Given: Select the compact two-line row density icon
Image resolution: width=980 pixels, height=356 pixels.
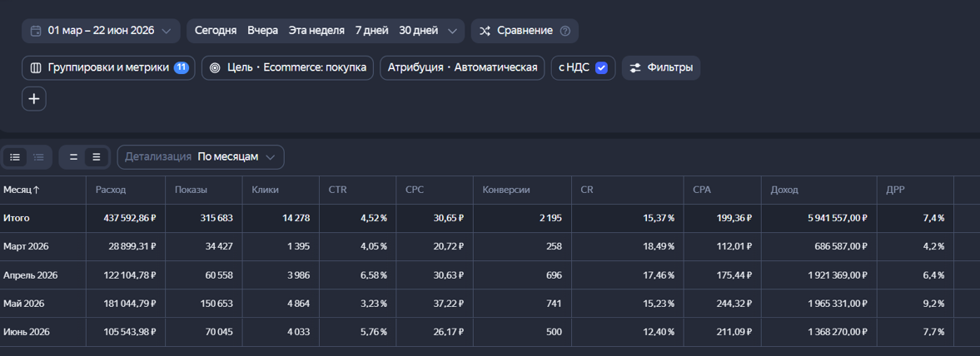Looking at the screenshot, I should pyautogui.click(x=73, y=156).
